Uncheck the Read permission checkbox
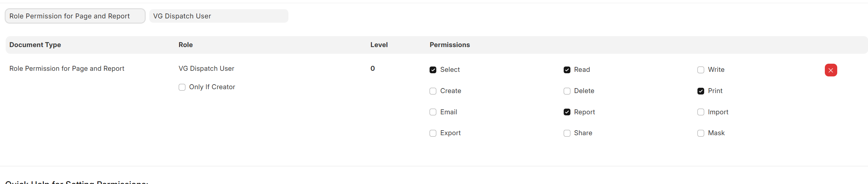Image resolution: width=868 pixels, height=184 pixels. click(567, 70)
